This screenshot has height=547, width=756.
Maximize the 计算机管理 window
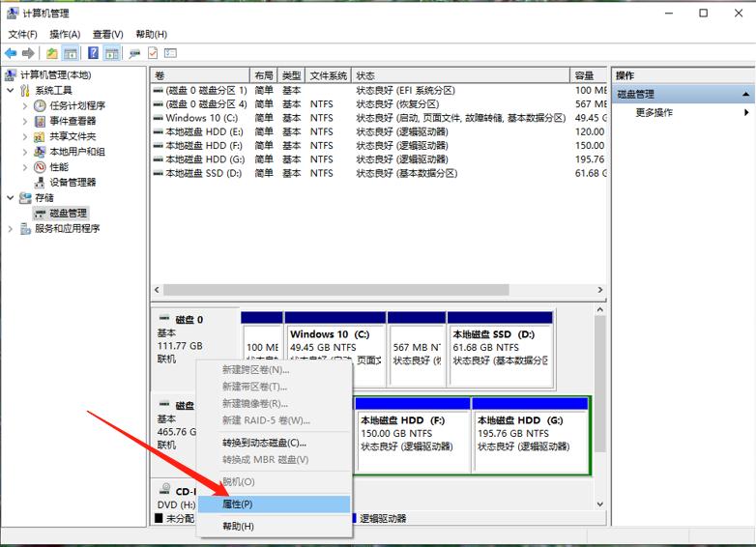pyautogui.click(x=704, y=13)
